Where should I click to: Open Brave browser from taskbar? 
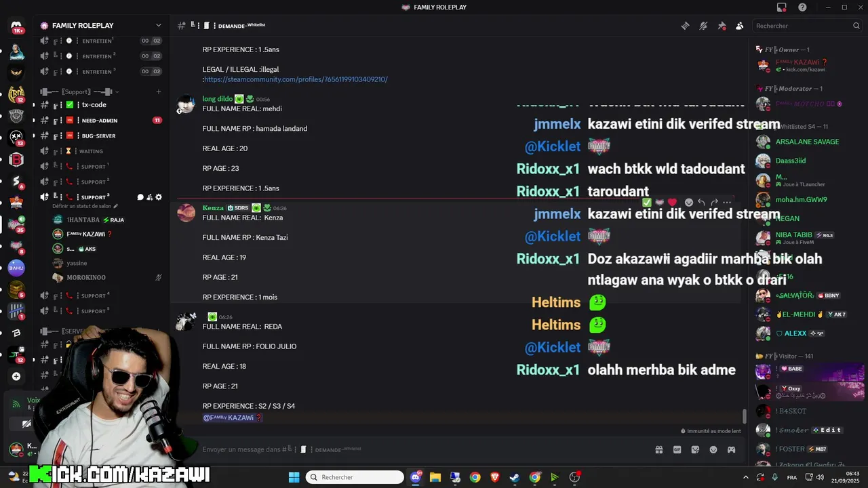pos(494,477)
